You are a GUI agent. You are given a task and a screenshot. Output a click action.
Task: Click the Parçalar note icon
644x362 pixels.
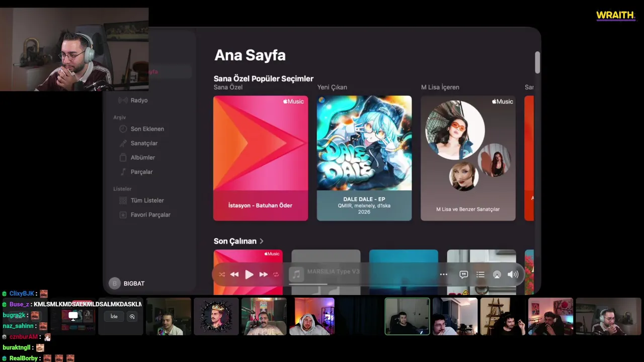pyautogui.click(x=123, y=172)
